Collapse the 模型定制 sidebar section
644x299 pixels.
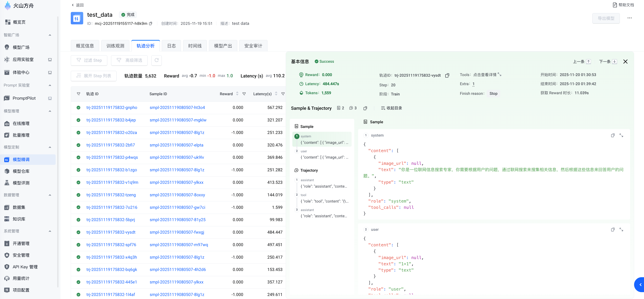coord(50,147)
